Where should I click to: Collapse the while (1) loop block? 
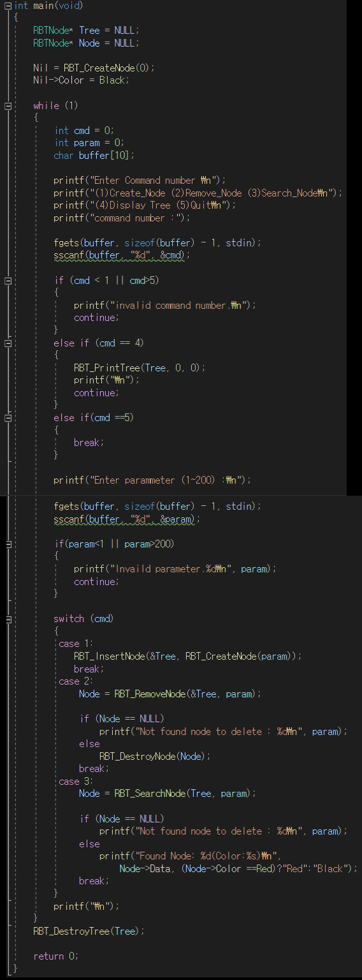point(8,106)
